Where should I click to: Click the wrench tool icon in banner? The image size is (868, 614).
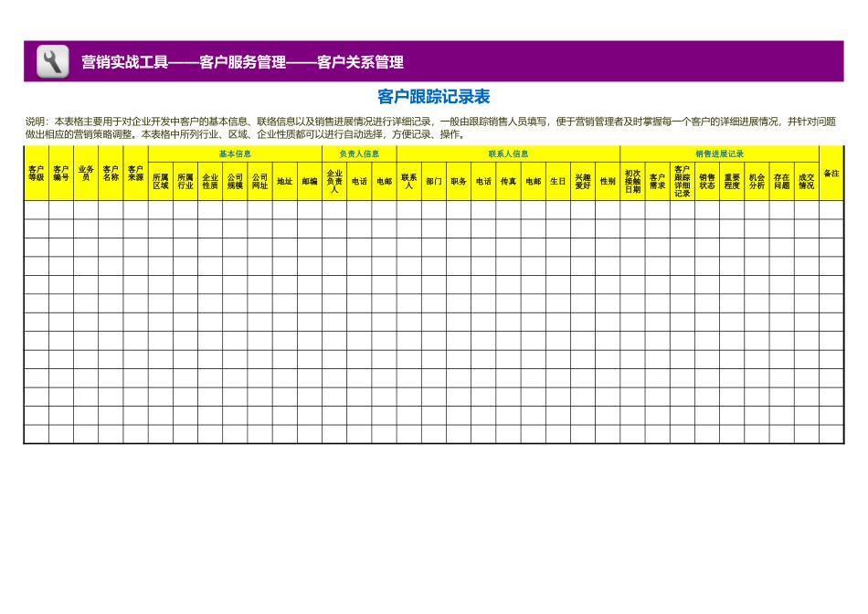(52, 61)
